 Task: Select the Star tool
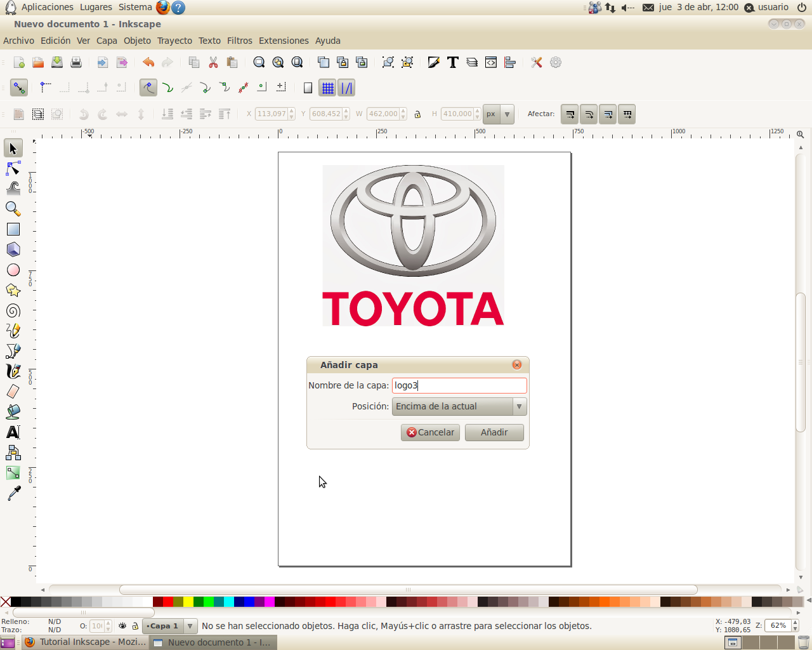[13, 289]
